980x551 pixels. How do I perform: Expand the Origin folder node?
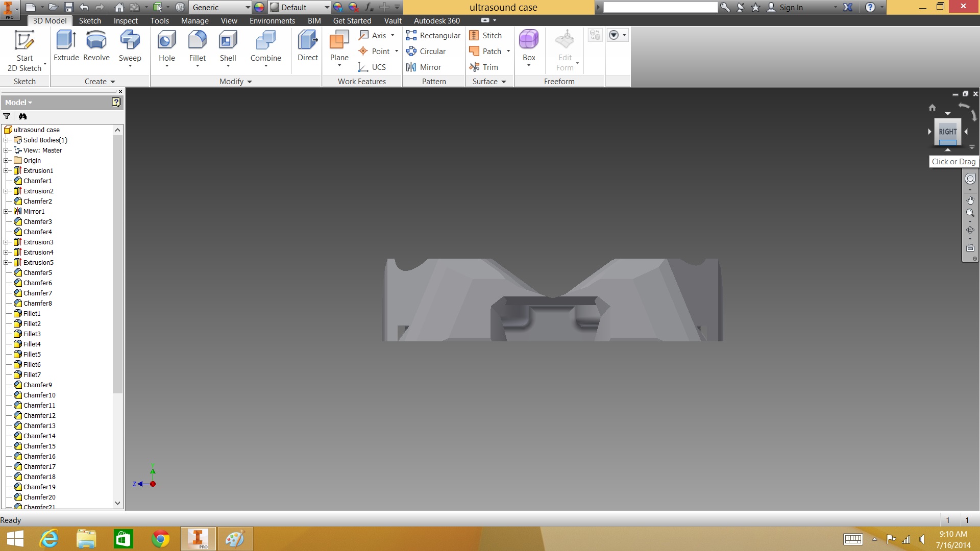6,160
